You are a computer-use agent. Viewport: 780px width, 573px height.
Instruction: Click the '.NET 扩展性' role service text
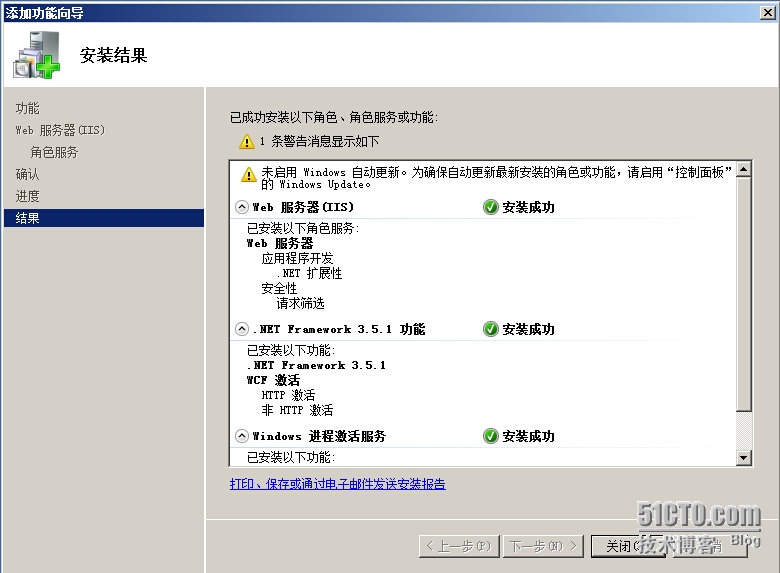click(309, 273)
